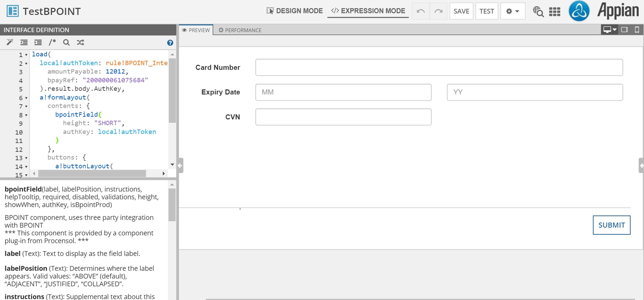Click the interface object icon beside TestBPOINT

pos(13,11)
